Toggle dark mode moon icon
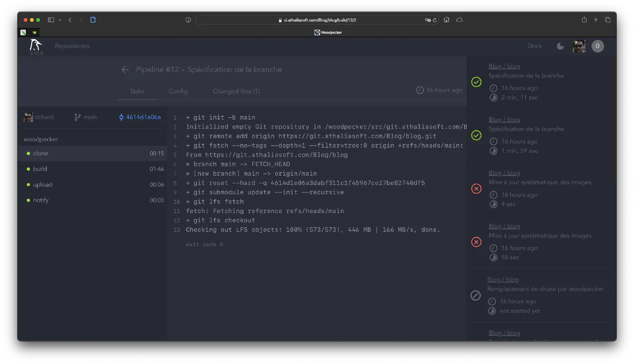The width and height of the screenshot is (634, 364). [x=560, y=46]
